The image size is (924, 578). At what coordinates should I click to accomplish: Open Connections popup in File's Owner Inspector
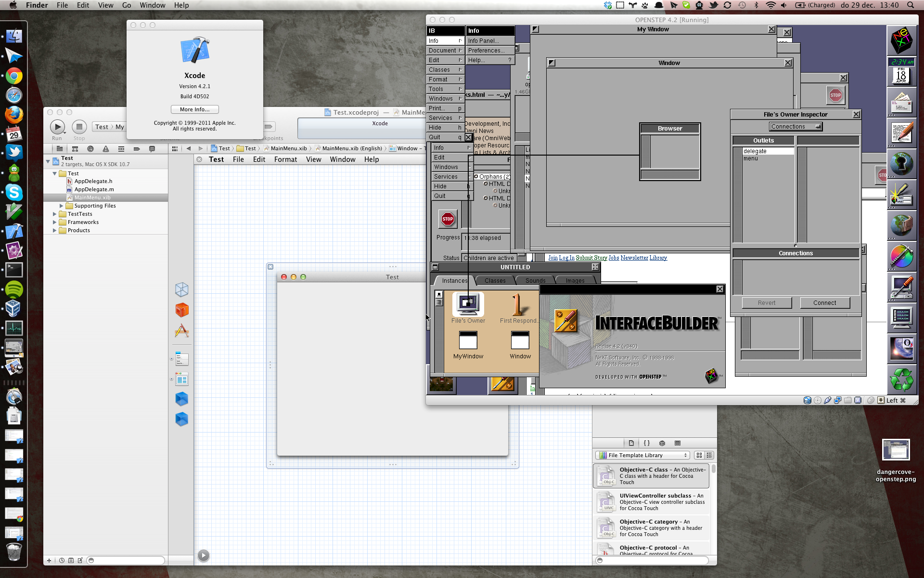pos(796,127)
